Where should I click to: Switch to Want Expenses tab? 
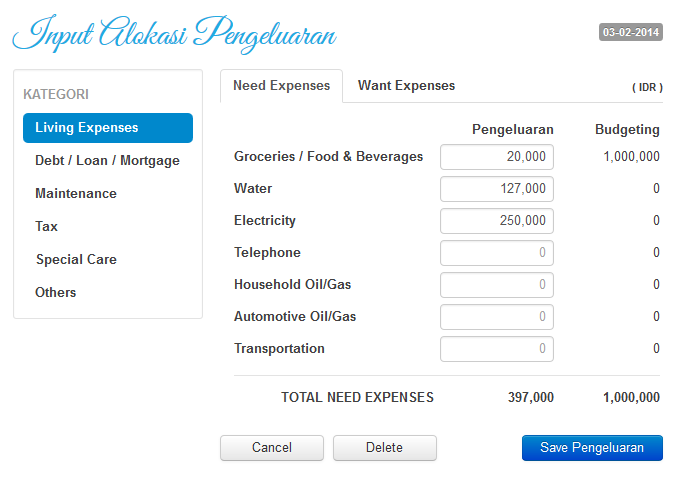406,86
